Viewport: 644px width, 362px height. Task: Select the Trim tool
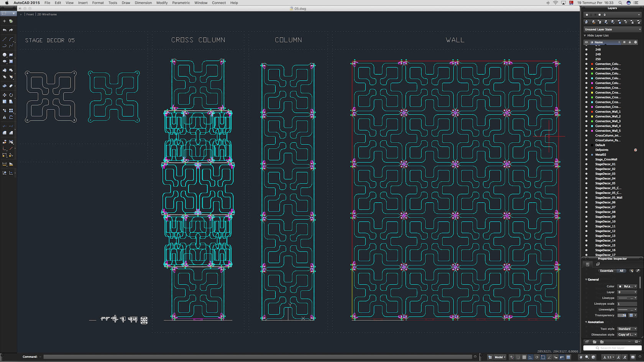4,126
